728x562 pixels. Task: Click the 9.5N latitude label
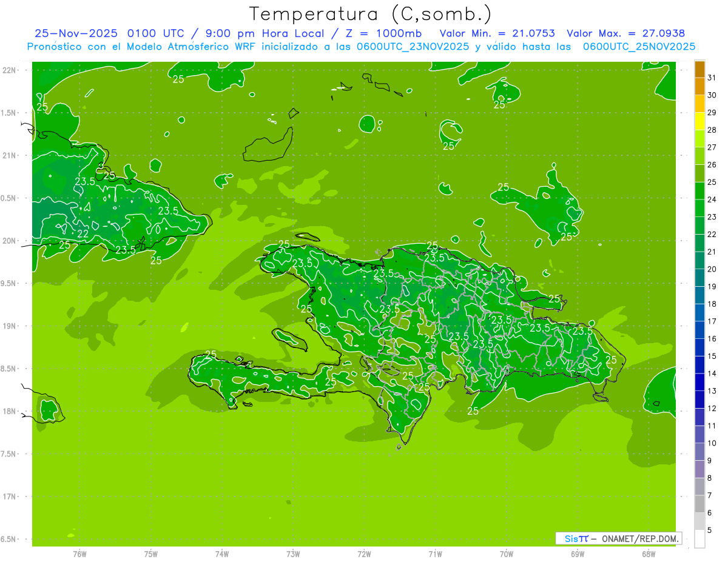pos(8,283)
